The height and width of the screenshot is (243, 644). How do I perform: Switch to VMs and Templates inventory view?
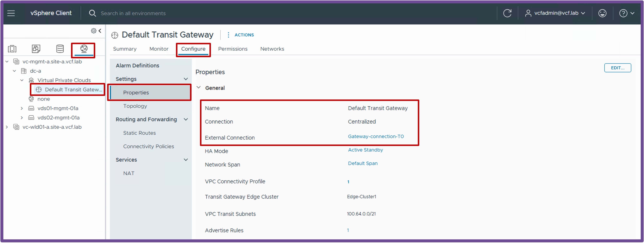(x=36, y=49)
